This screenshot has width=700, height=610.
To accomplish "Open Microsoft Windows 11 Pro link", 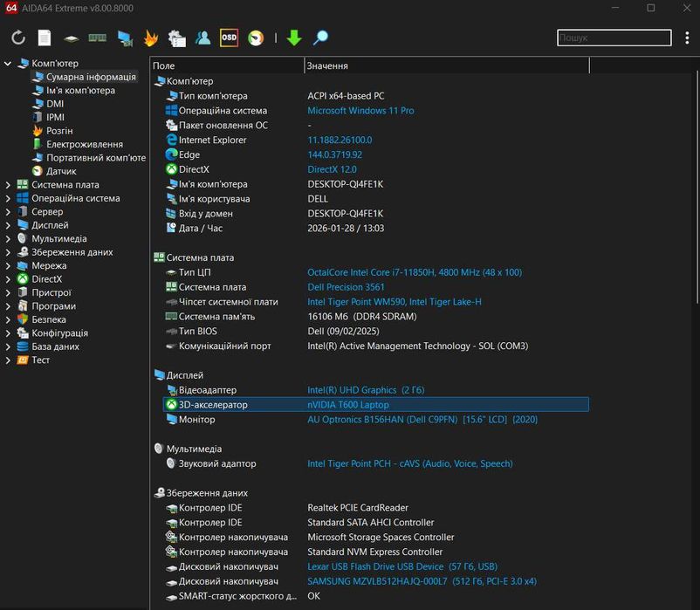I will click(360, 111).
